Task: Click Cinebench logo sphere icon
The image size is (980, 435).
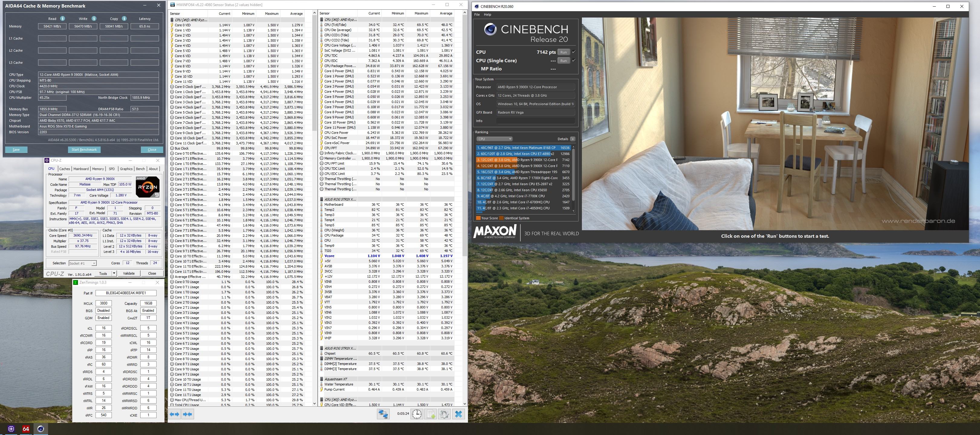Action: (490, 30)
